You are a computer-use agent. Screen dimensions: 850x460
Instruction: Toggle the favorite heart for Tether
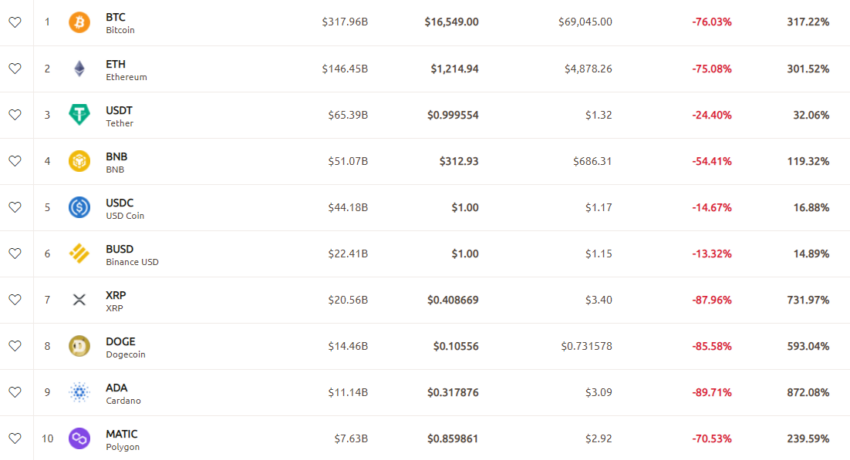tap(15, 115)
